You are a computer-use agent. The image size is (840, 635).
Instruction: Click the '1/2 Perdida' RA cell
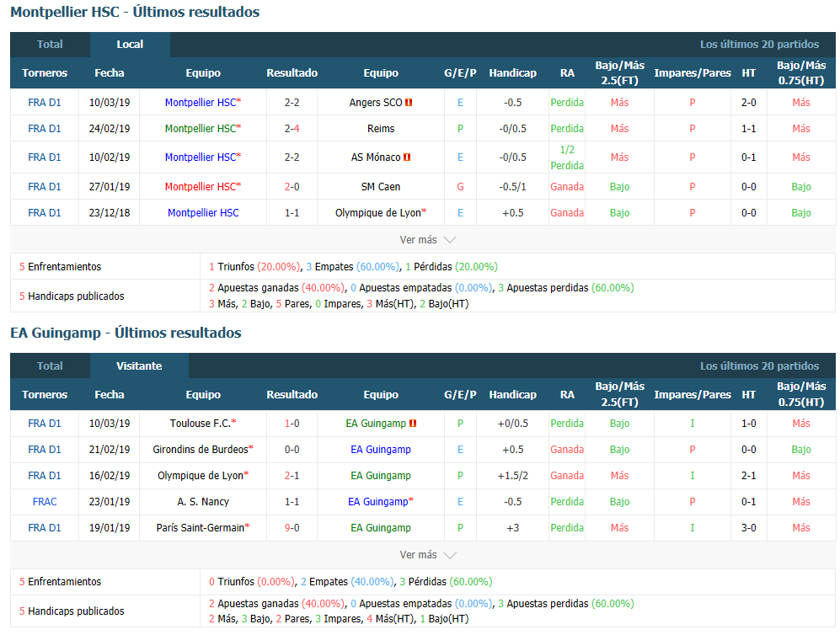[x=567, y=157]
